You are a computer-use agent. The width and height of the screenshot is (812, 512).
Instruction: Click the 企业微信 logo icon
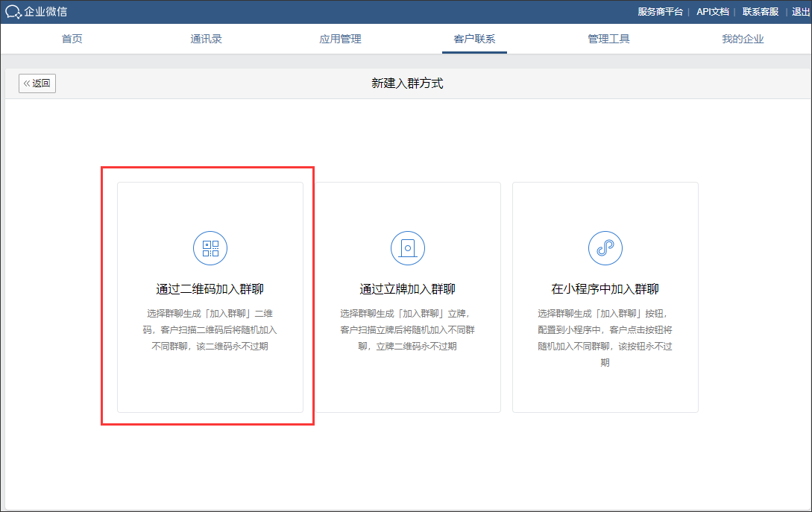pyautogui.click(x=13, y=12)
